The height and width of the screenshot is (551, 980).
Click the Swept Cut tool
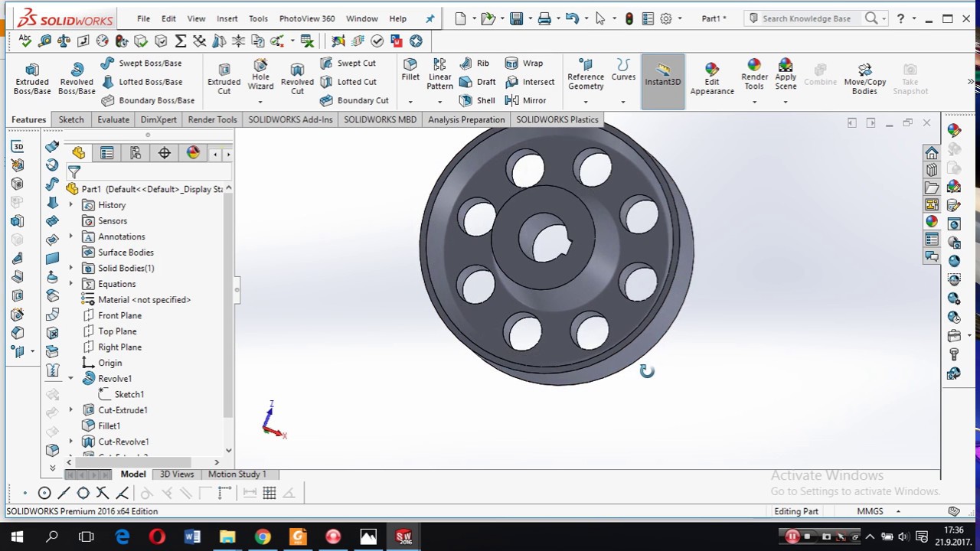(348, 64)
